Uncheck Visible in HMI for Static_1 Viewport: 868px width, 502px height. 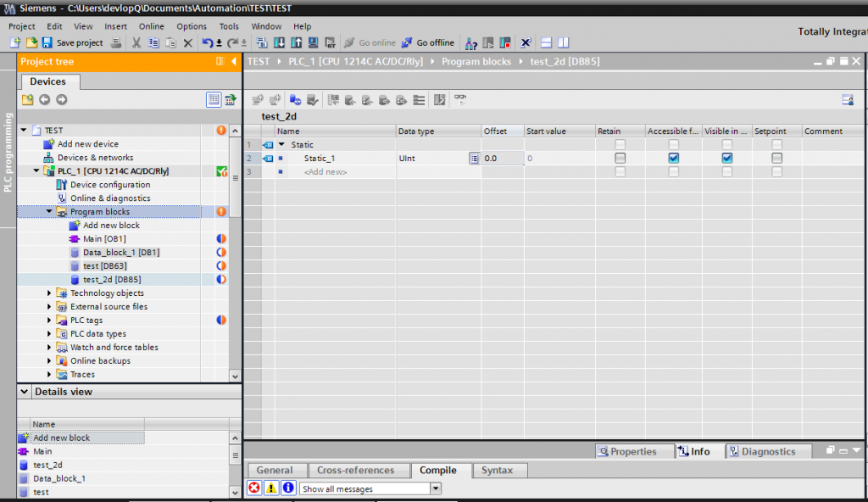coord(726,159)
